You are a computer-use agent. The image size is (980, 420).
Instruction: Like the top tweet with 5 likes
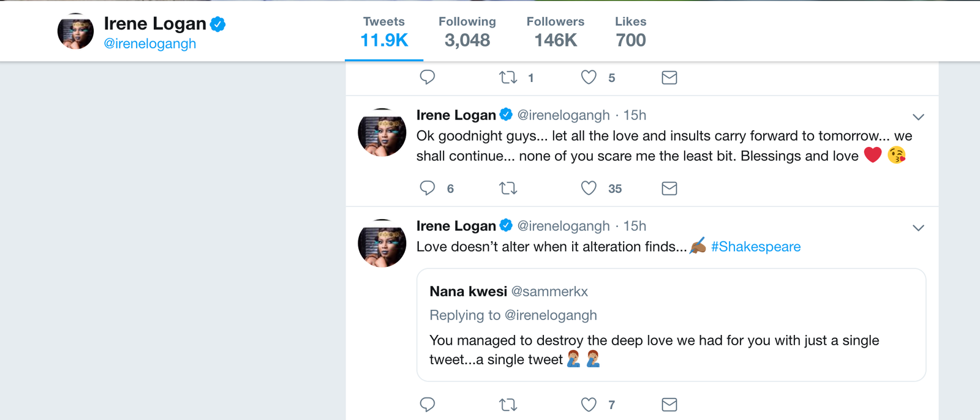[x=589, y=77]
